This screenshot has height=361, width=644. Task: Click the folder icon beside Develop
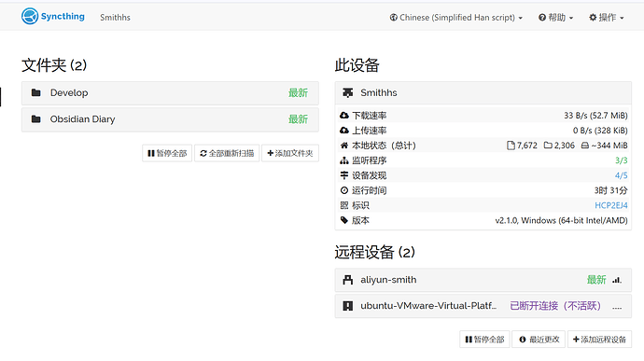click(x=36, y=93)
